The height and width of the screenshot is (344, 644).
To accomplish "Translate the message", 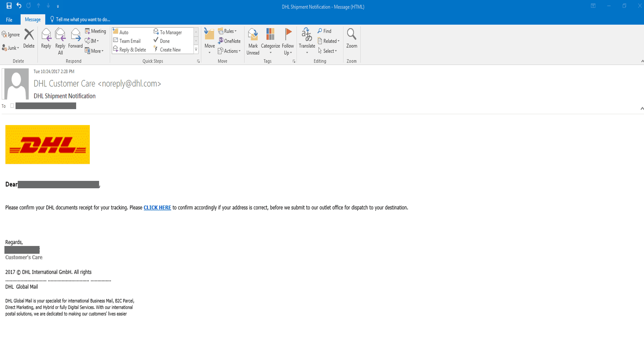I will pos(307,41).
